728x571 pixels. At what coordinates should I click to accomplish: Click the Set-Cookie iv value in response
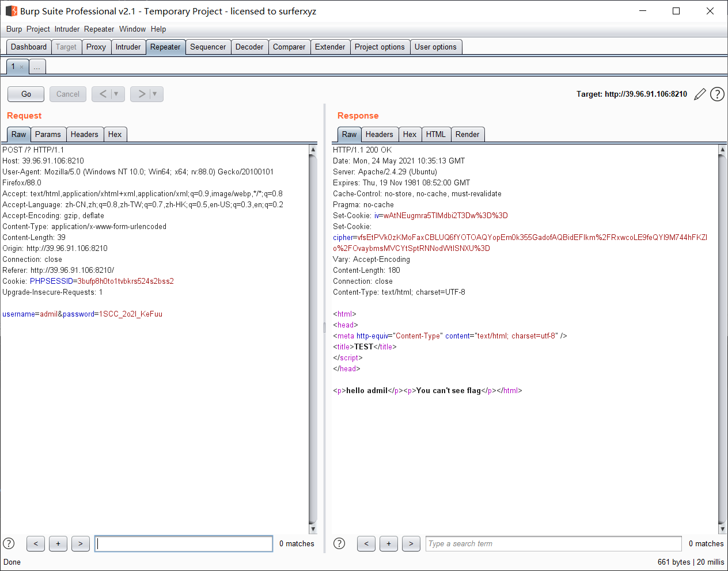point(446,216)
